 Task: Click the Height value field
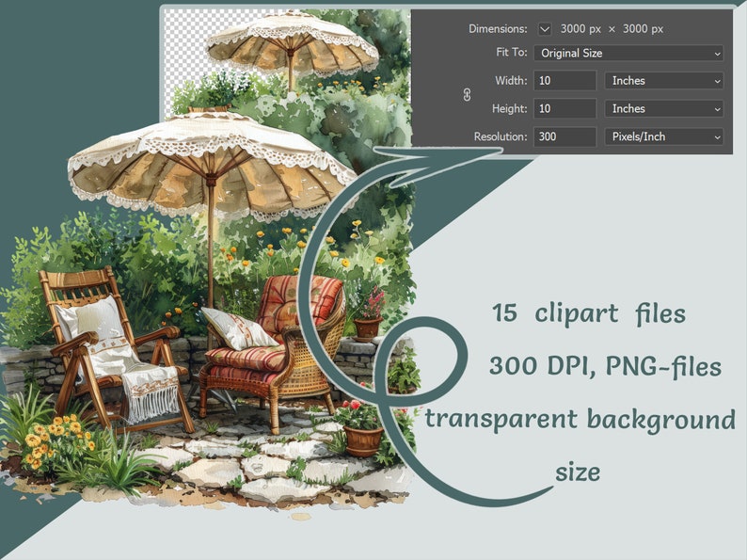[564, 108]
